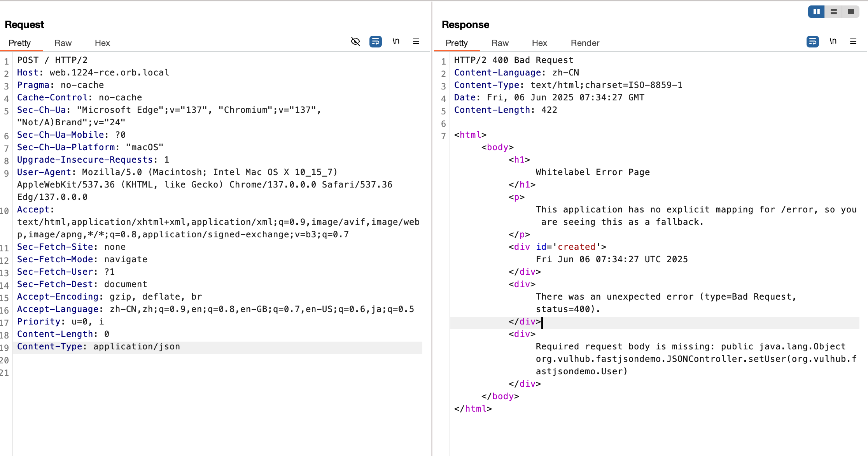
Task: Toggle word wrap icon in Request panel
Action: tap(376, 42)
